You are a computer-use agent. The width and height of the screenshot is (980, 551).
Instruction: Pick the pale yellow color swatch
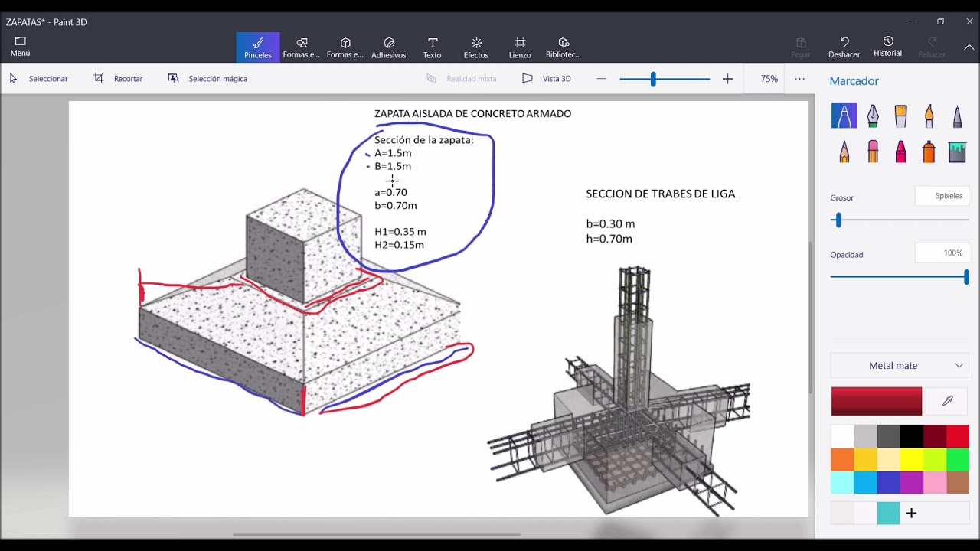point(889,459)
